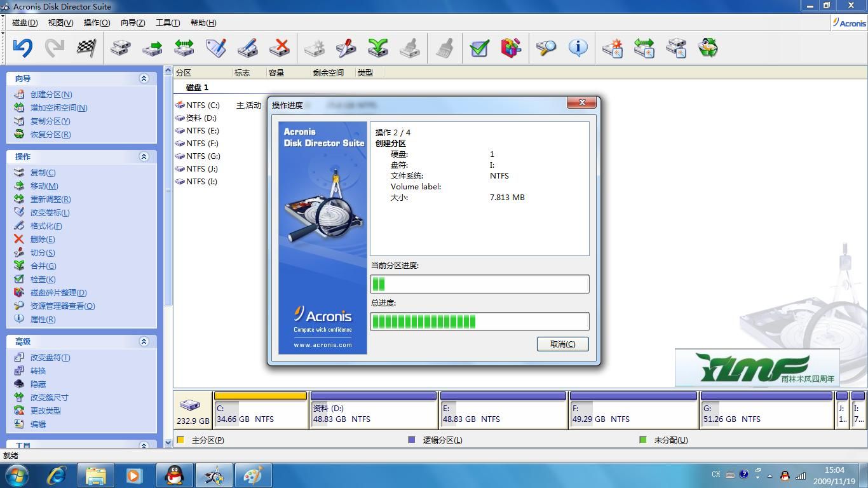Open the 帮助(H) menu
Screen dimensions: 868x488
pyautogui.click(x=203, y=22)
